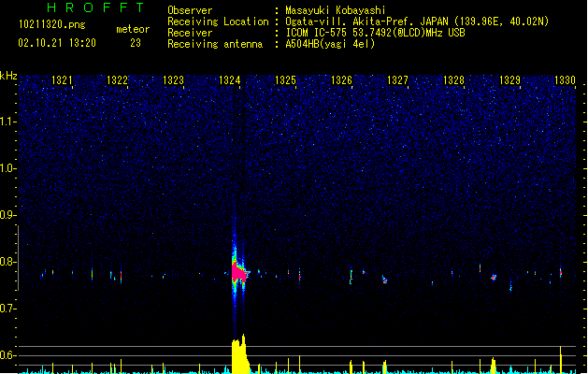Image resolution: width=588 pixels, height=374 pixels.
Task: Click the kHz axis unit label
Action: click(8, 76)
